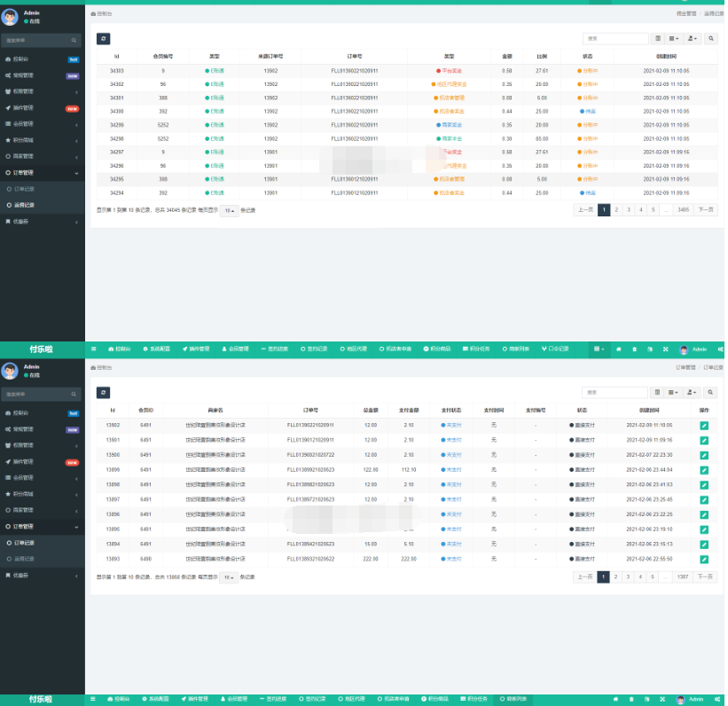
Task: Click the edit icon for order 13893
Action: click(x=704, y=559)
